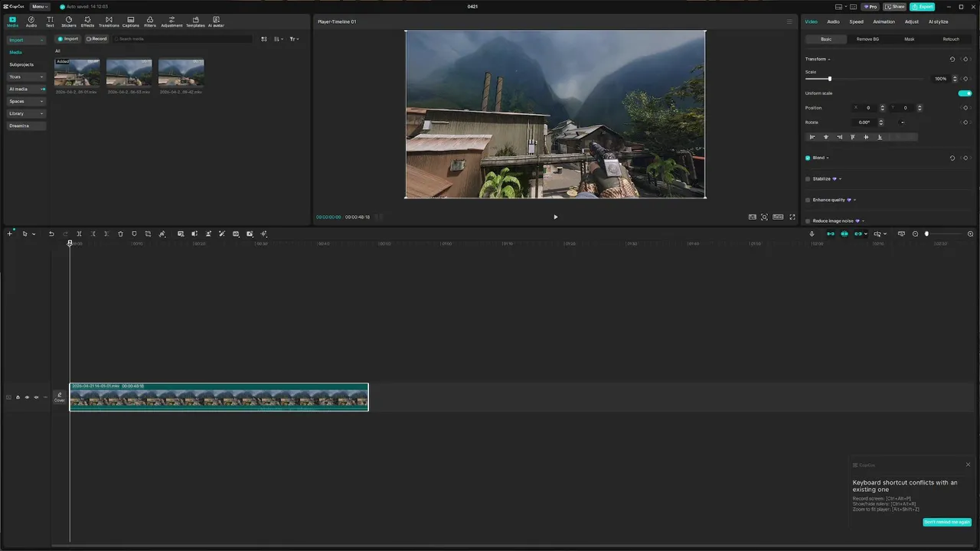Click the Import media button
This screenshot has height=551, width=980.
(x=68, y=38)
